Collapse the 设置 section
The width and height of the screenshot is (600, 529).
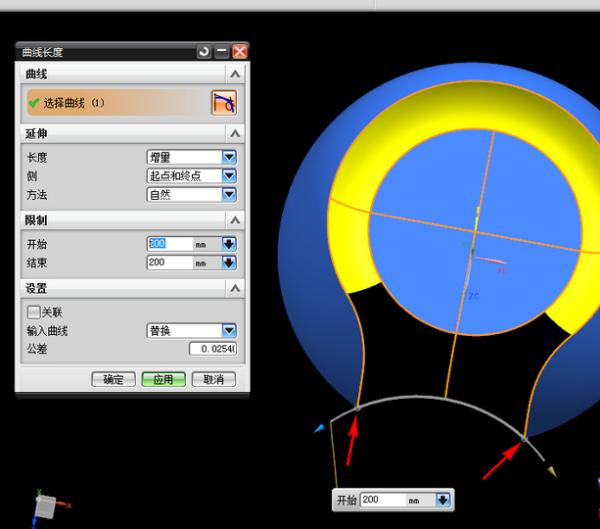(235, 288)
